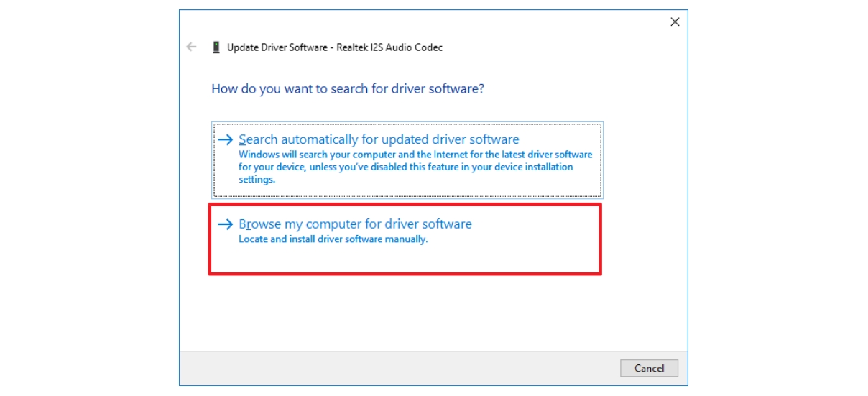Close the Update Driver Software dialog

pos(675,22)
